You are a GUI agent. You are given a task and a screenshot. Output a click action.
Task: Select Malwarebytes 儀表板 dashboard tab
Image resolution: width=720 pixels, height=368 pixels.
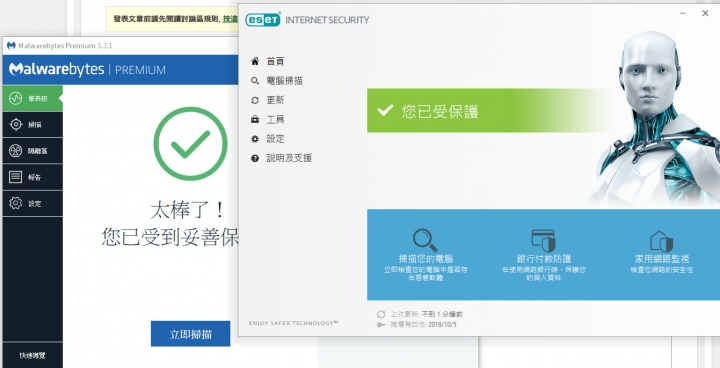pyautogui.click(x=33, y=98)
